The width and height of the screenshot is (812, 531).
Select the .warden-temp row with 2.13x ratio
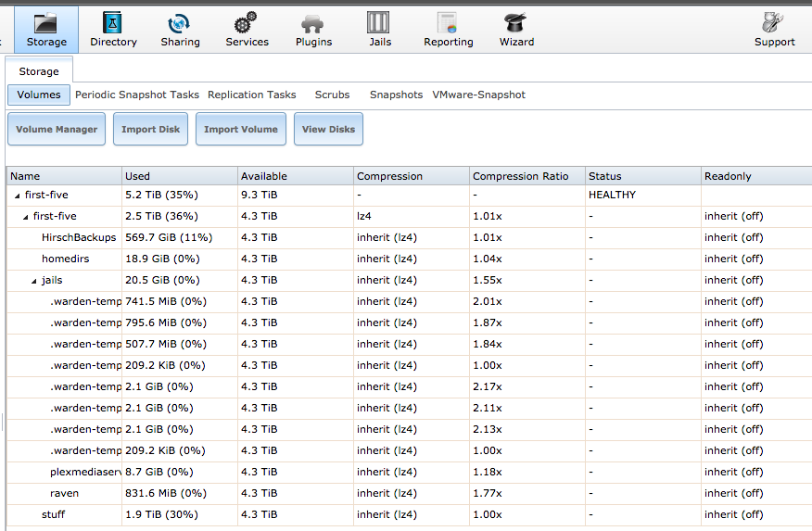[x=409, y=429]
